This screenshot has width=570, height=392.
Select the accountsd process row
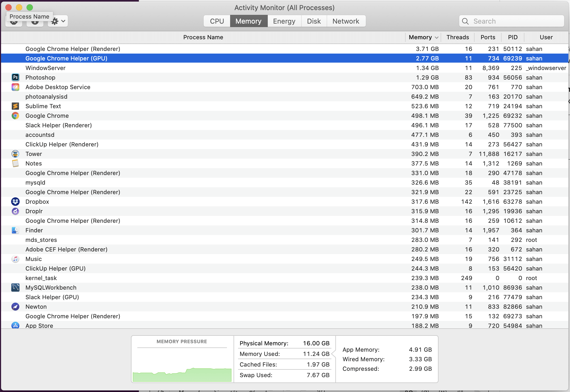point(285,135)
